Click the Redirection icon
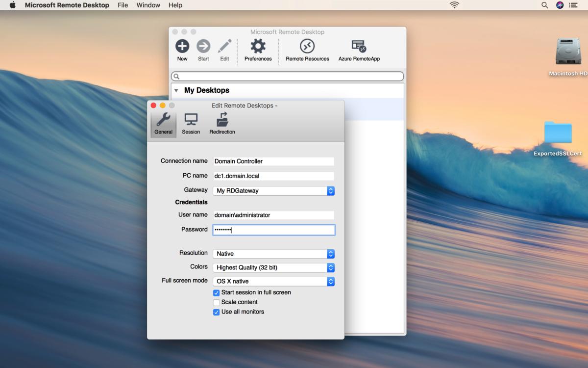The image size is (588, 368). [222, 122]
